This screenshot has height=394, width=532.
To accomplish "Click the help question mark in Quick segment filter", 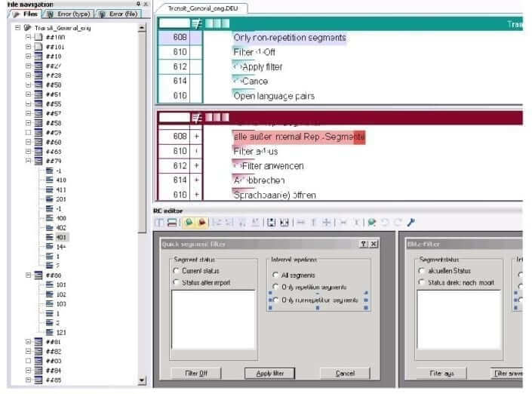I will pos(364,244).
